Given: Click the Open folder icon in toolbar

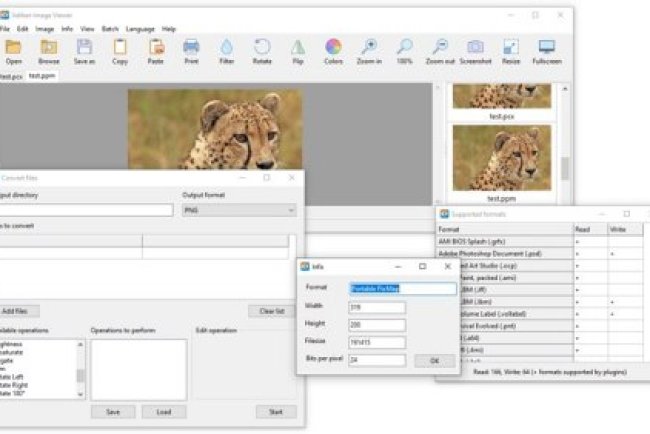Looking at the screenshot, I should click(x=13, y=48).
